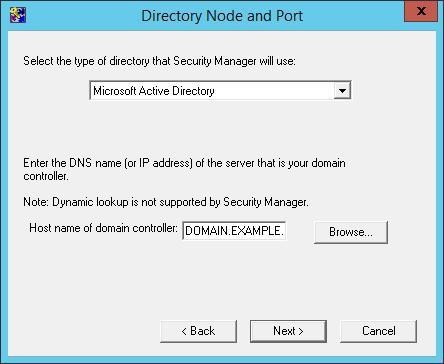Click the 'Host name of domain controller:' label
The width and height of the screenshot is (444, 364).
click(x=103, y=228)
